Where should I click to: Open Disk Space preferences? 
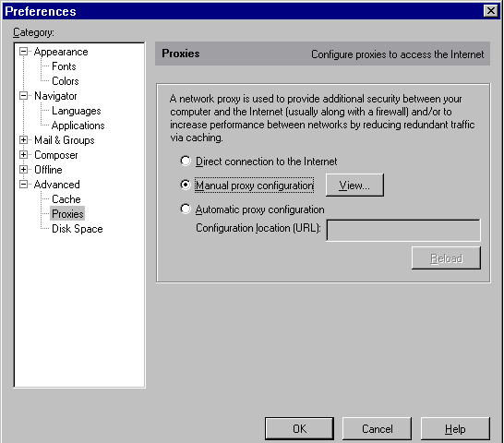(x=78, y=229)
